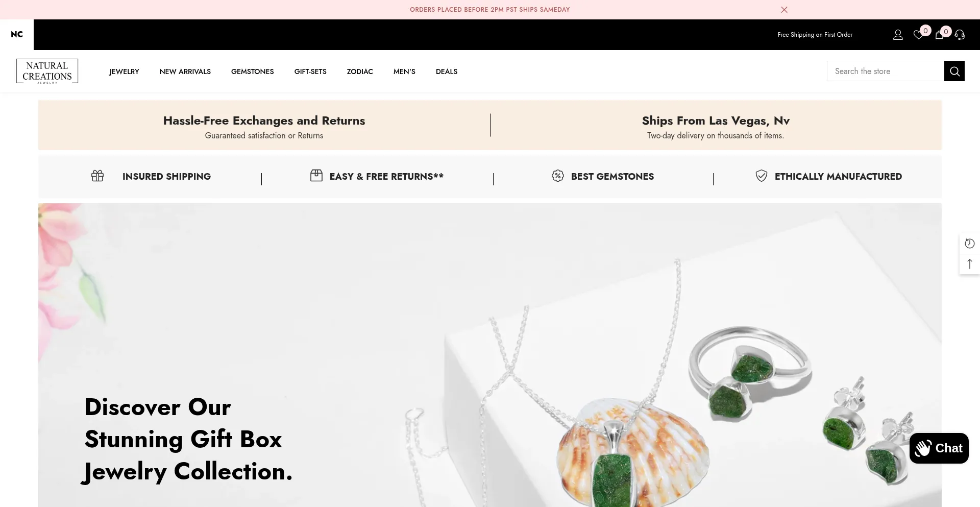Open the Shopify Chat widget

pos(939,448)
